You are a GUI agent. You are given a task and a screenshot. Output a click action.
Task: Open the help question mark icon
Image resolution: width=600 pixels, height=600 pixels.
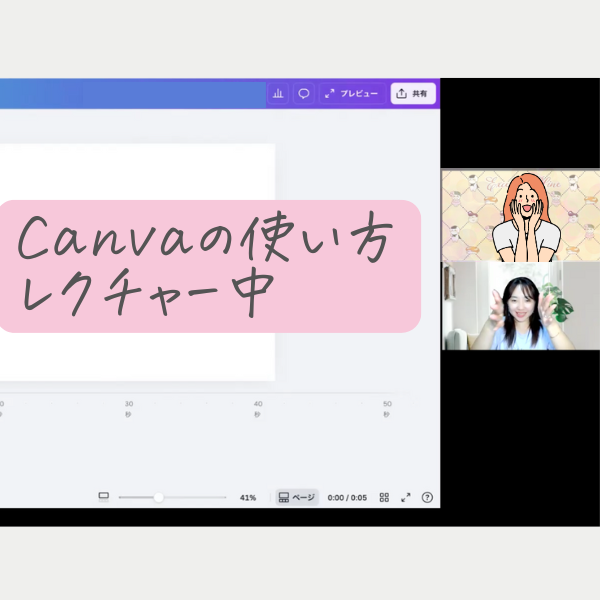coord(427,497)
